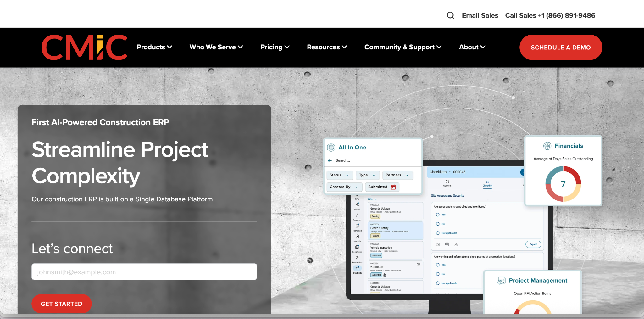
Task: Select Not Applicable for warning signs question
Action: coord(438,283)
